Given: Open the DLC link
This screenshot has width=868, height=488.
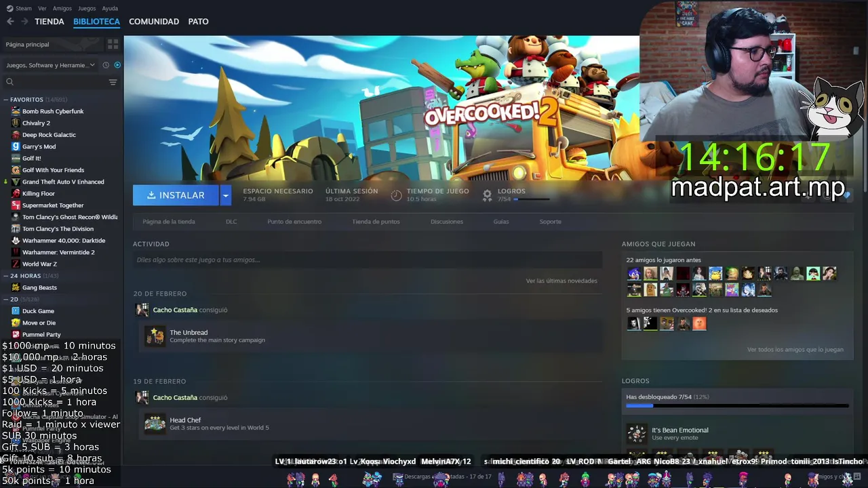Looking at the screenshot, I should [x=231, y=222].
